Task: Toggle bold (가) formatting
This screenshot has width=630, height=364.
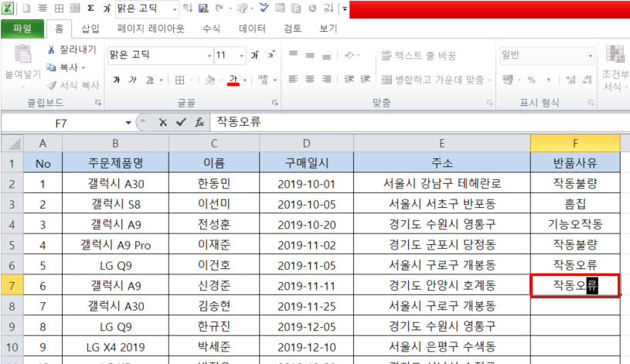Action: (x=117, y=80)
